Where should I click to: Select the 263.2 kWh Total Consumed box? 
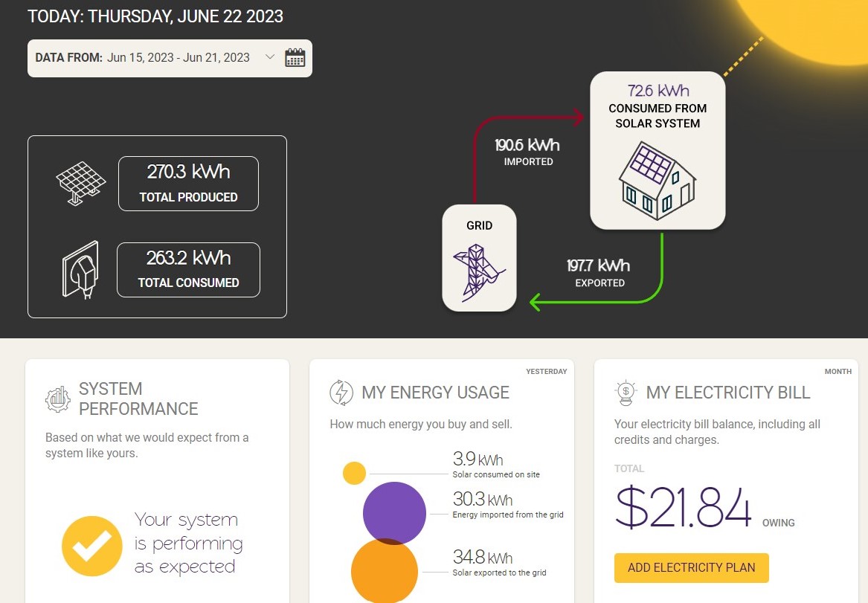click(x=188, y=269)
